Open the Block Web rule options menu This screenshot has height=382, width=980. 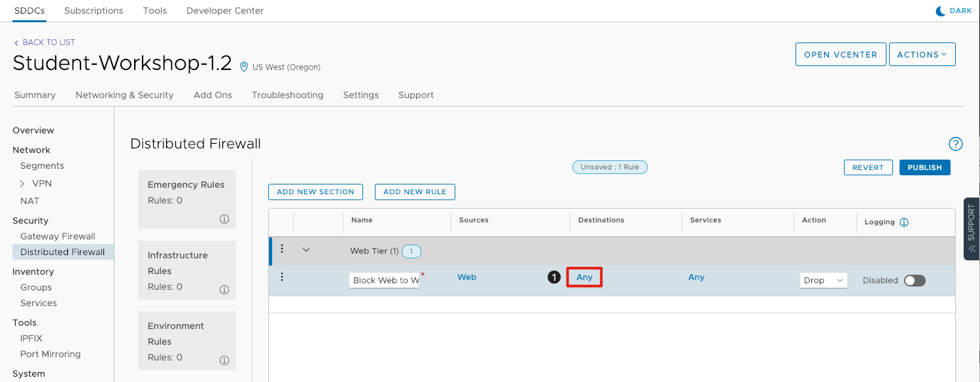pos(282,277)
